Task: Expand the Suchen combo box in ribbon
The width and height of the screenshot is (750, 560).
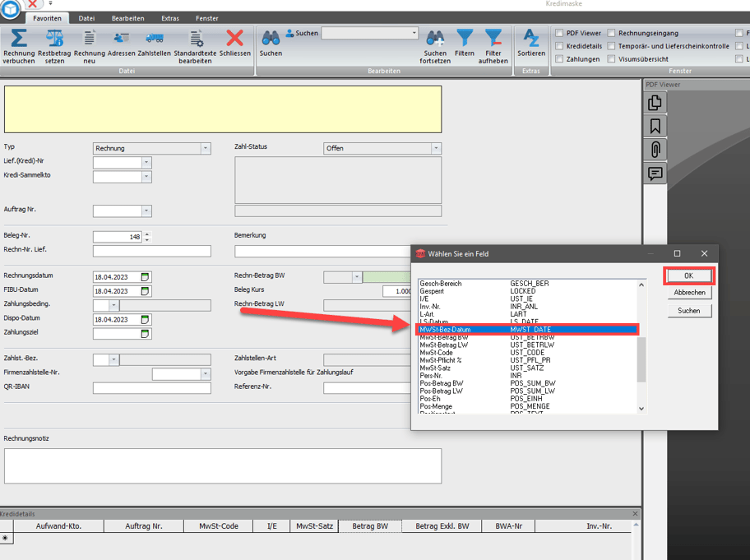Action: point(414,33)
